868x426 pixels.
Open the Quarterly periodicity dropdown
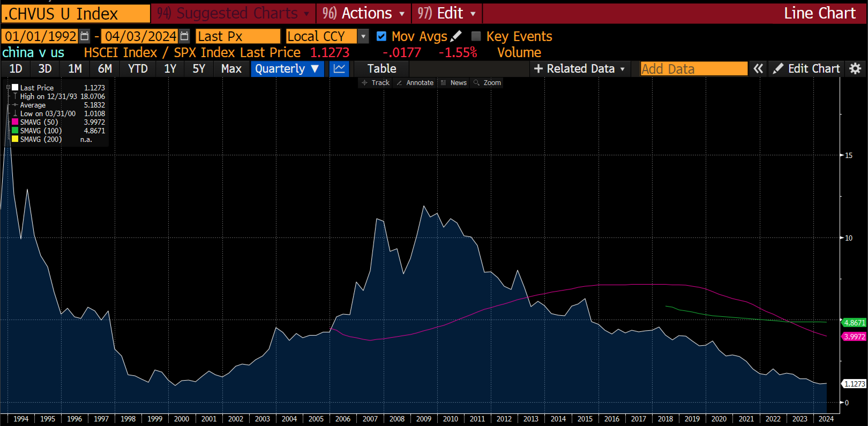pos(287,69)
